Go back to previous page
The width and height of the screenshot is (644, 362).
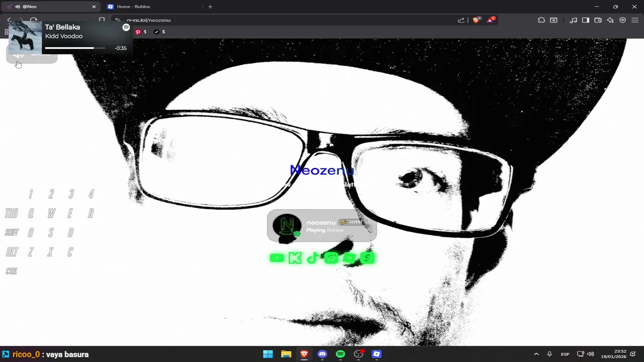click(x=9, y=20)
